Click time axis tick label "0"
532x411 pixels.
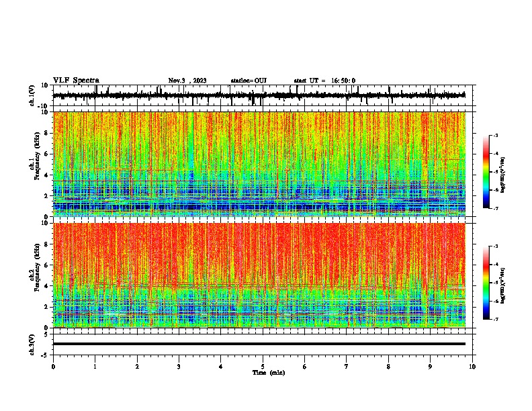(x=53, y=367)
